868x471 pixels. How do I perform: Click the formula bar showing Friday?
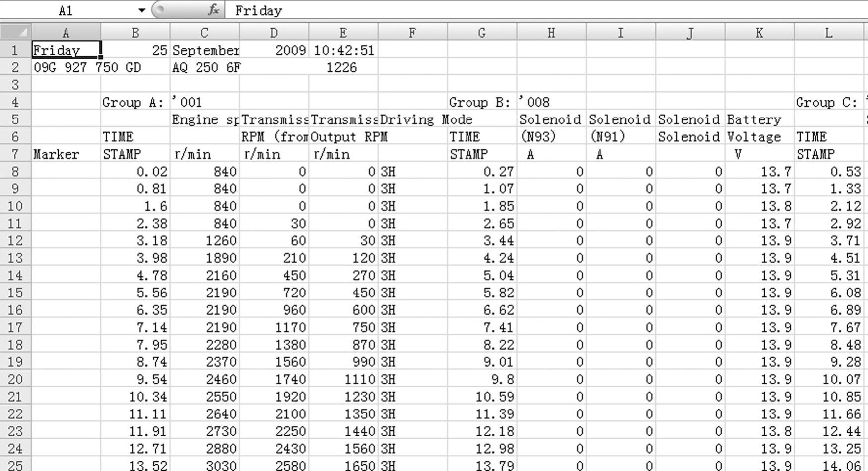click(546, 10)
